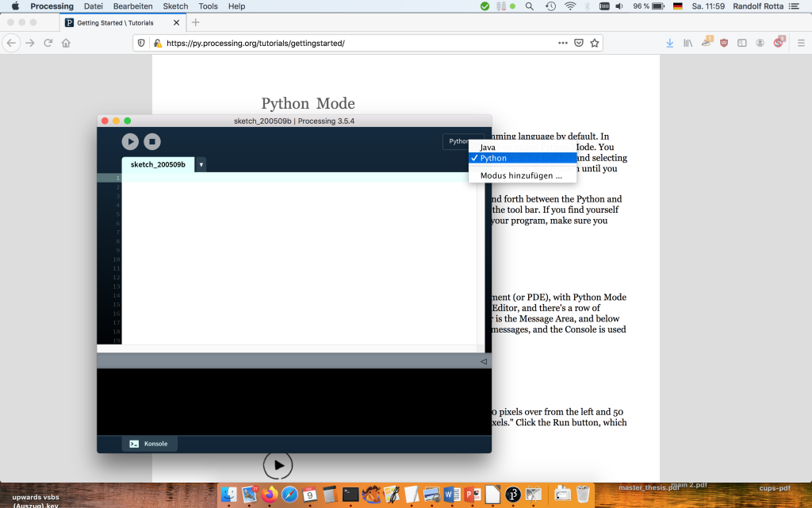Run the sketch with the play button

pyautogui.click(x=129, y=141)
